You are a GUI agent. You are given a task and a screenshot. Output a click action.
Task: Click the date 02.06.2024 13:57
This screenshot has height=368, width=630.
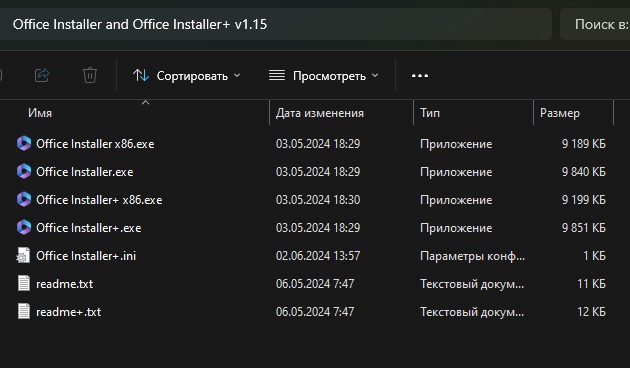coord(318,256)
